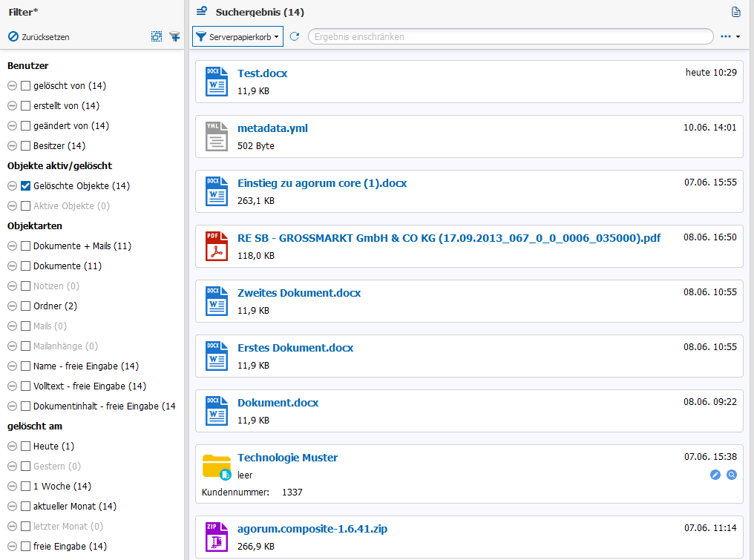This screenshot has width=754, height=560.
Task: Check the erstellt von checkbox
Action: click(25, 106)
